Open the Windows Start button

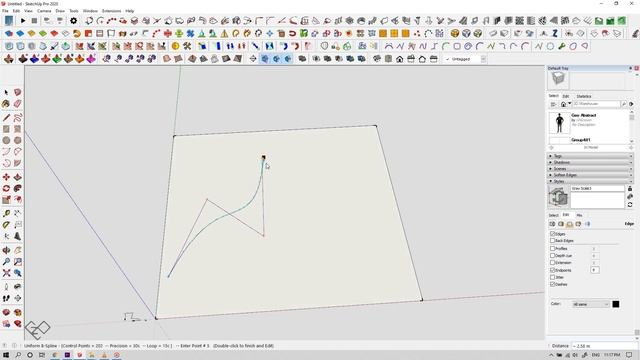(6, 355)
